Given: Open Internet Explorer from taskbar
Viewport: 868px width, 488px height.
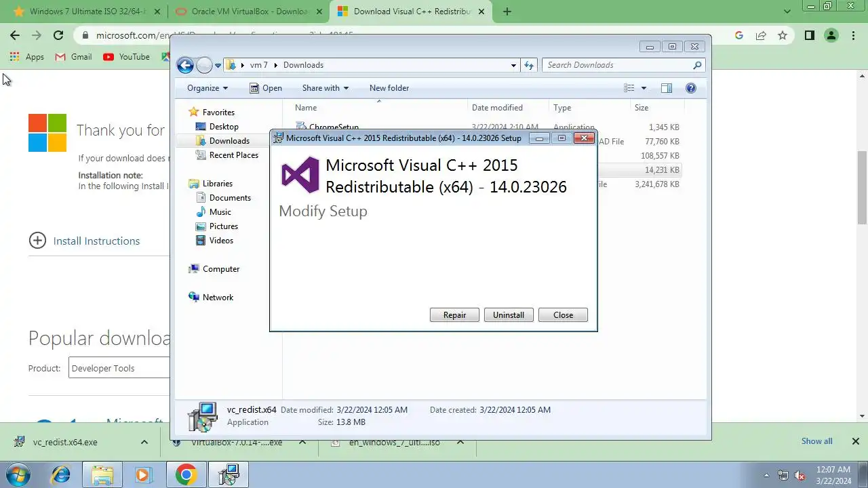Looking at the screenshot, I should 60,475.
